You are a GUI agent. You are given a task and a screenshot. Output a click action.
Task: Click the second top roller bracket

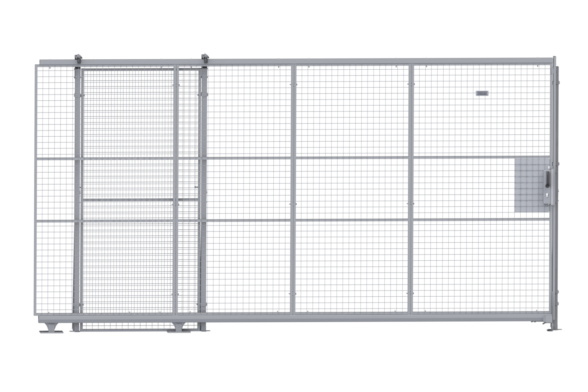point(205,58)
